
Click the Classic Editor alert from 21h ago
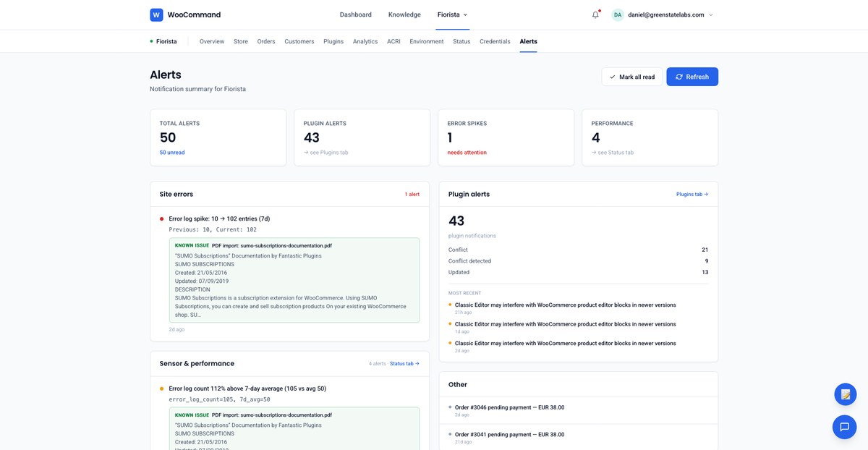tap(566, 305)
